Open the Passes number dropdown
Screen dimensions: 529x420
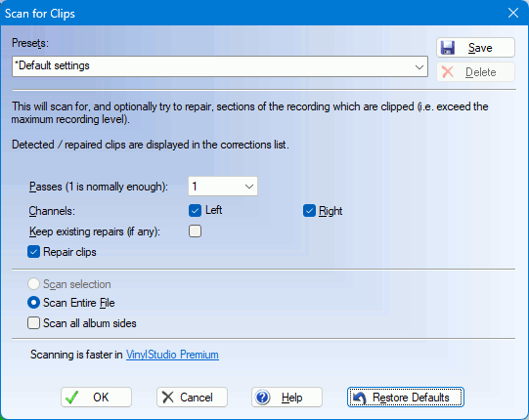click(x=223, y=186)
